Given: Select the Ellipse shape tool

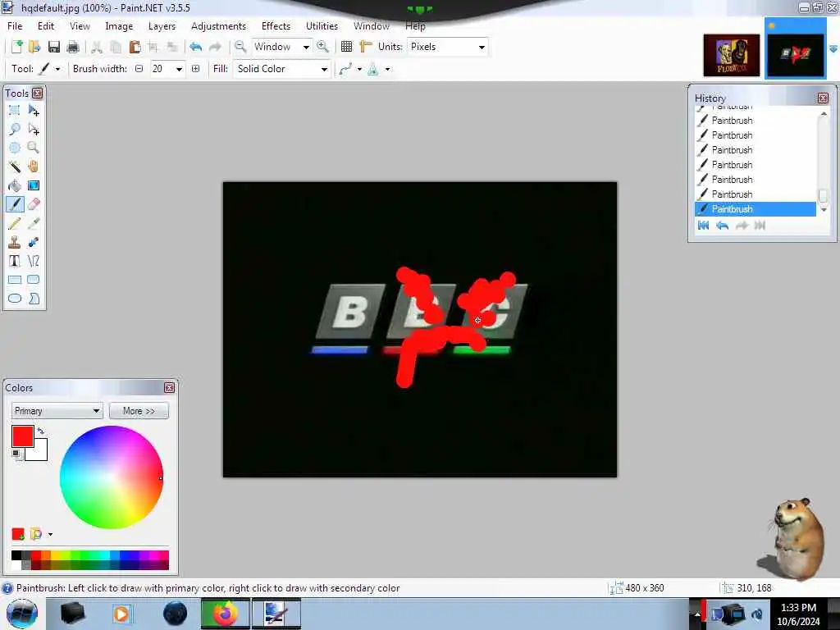Looking at the screenshot, I should (15, 299).
